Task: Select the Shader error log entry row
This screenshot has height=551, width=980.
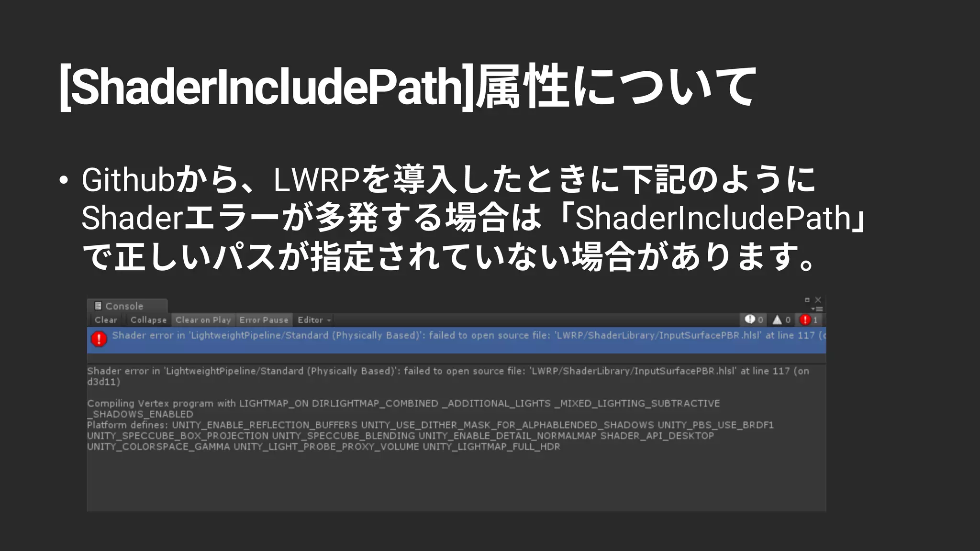Action: coord(457,340)
